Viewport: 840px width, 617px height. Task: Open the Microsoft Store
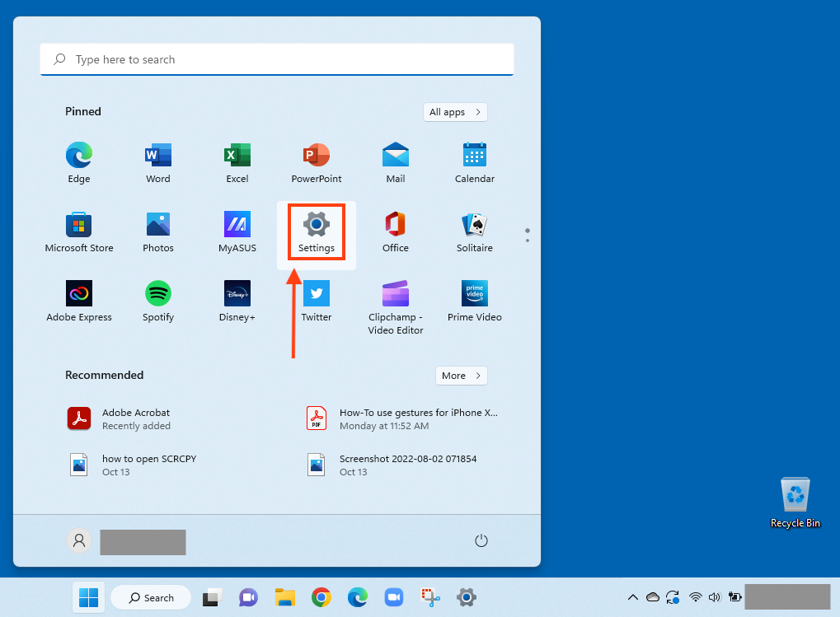[78, 231]
